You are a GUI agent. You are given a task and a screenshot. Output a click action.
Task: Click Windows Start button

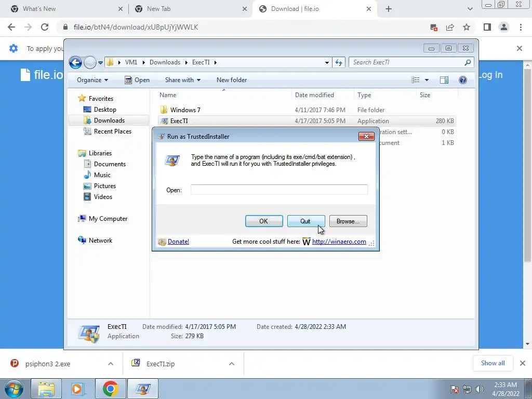14,389
